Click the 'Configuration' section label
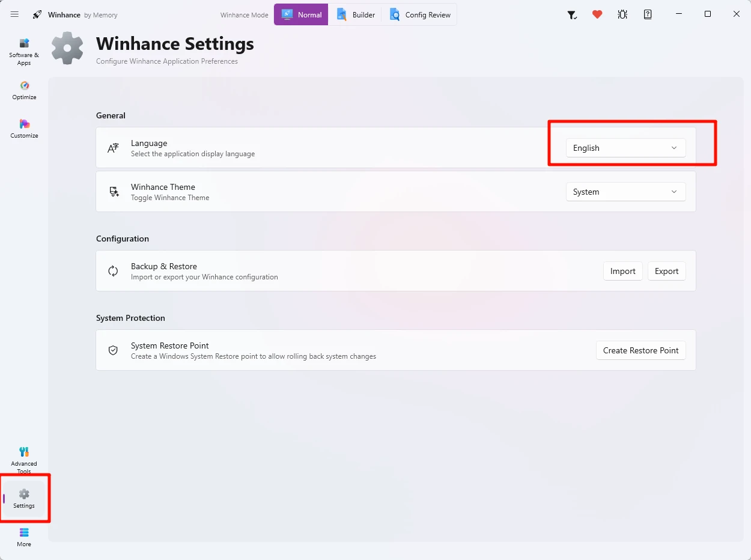Image resolution: width=751 pixels, height=560 pixels. click(123, 239)
